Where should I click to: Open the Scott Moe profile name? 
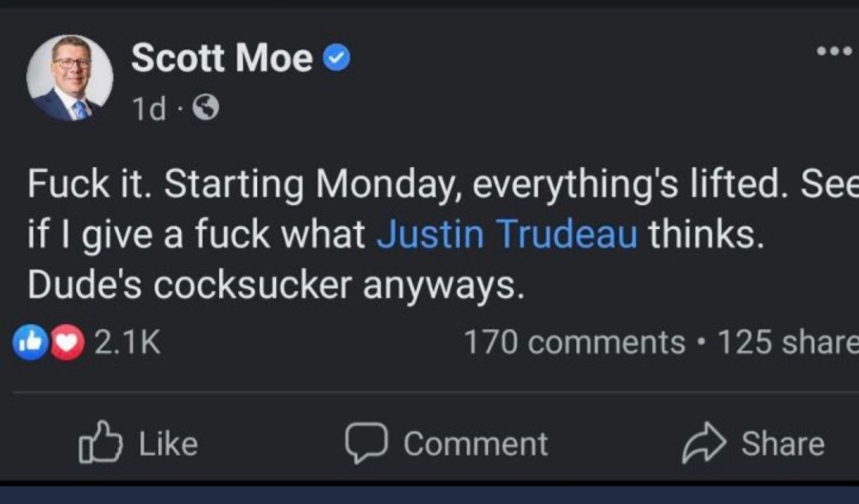click(221, 58)
